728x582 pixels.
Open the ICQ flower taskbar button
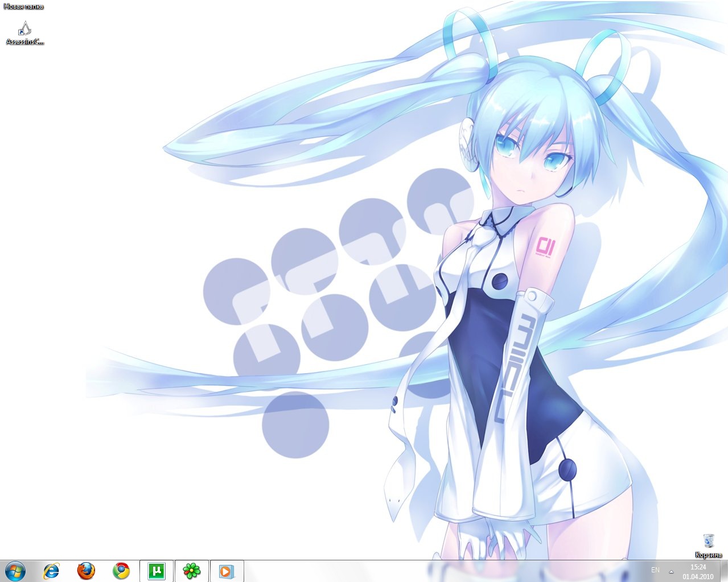point(191,571)
